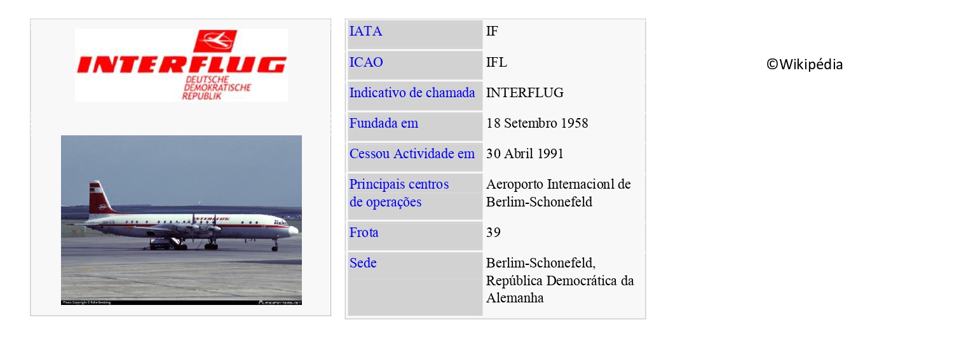Screen dimensions: 980x338
Task: Click the red crane emblem above the Interflug wordmark
Action: (x=215, y=41)
